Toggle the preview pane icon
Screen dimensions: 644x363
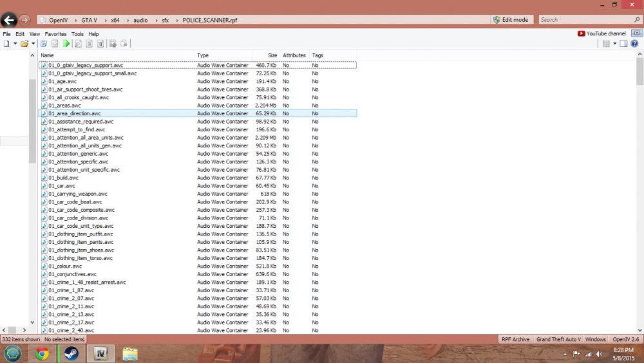(623, 44)
